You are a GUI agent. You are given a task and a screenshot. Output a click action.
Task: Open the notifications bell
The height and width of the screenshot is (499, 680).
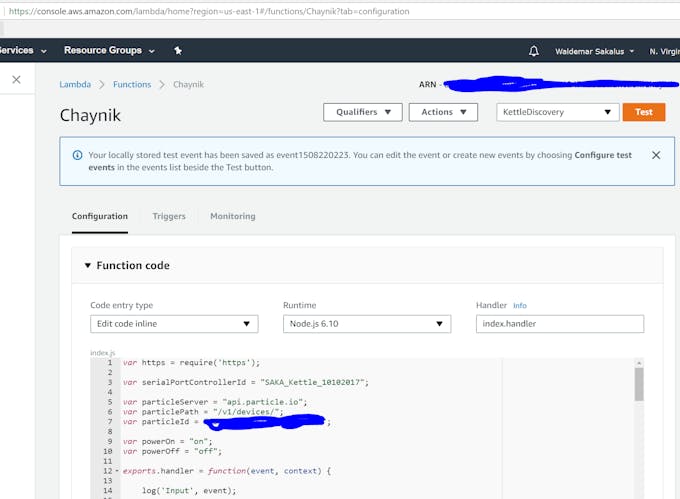click(534, 51)
